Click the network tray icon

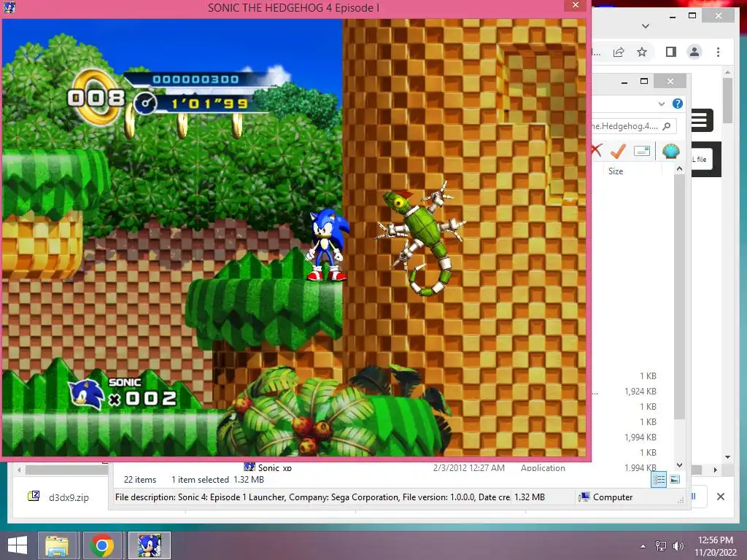pyautogui.click(x=661, y=546)
